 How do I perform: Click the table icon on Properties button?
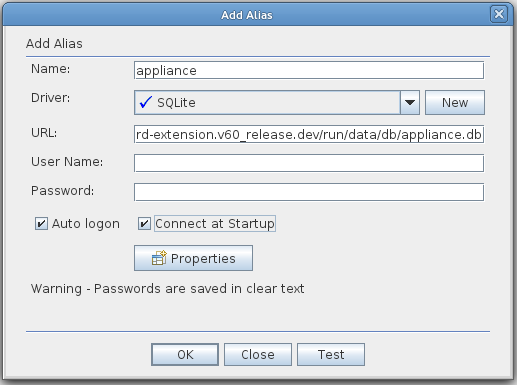pos(159,258)
